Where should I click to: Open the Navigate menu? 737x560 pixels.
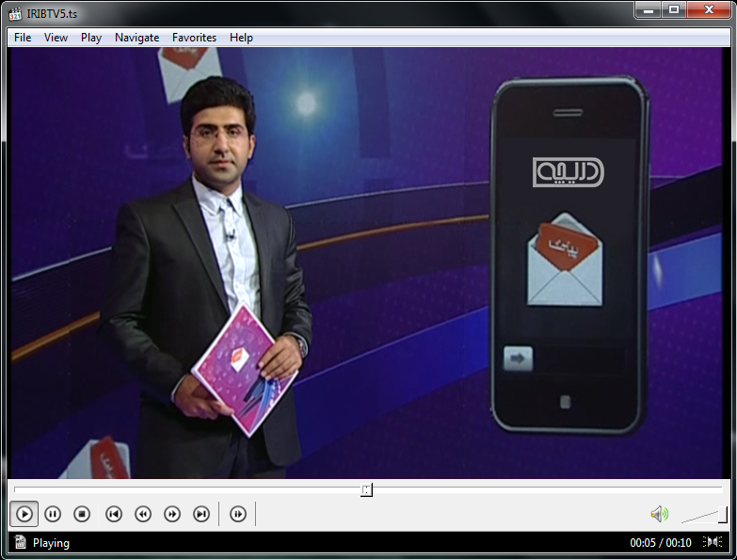136,38
